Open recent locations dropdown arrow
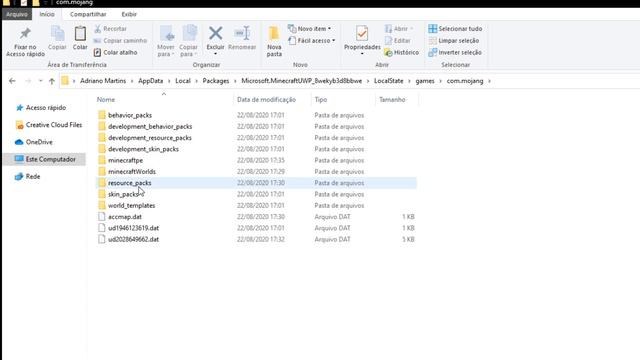The width and height of the screenshot is (640, 360). coord(40,81)
